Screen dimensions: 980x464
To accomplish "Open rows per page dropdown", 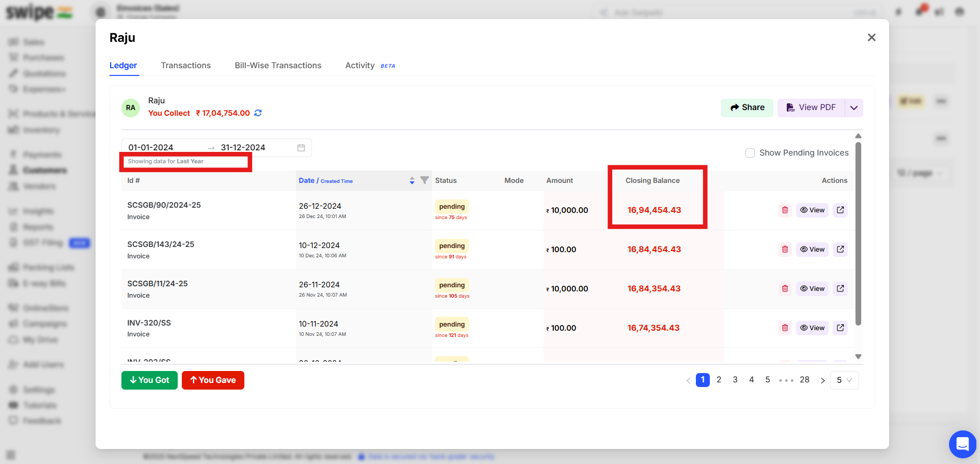I will [844, 380].
